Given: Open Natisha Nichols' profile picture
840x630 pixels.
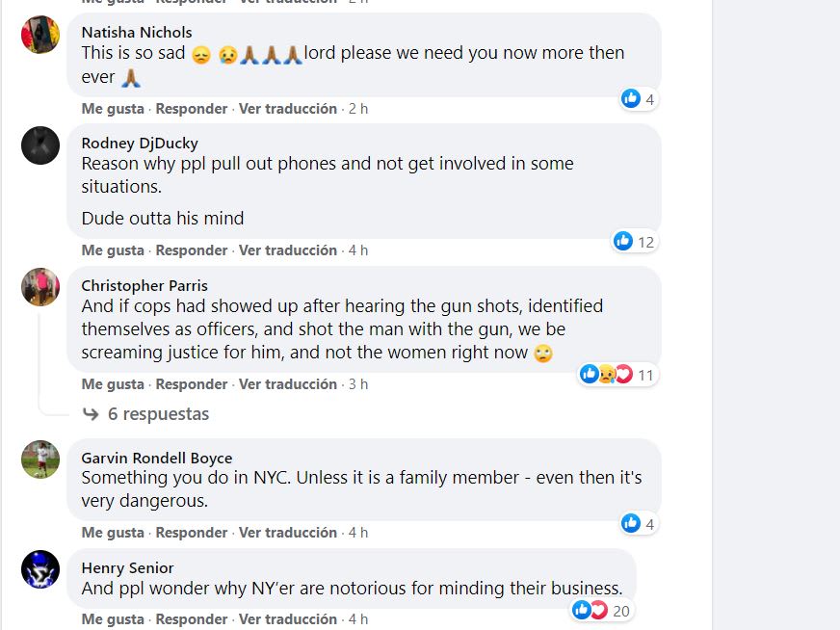Looking at the screenshot, I should (40, 35).
